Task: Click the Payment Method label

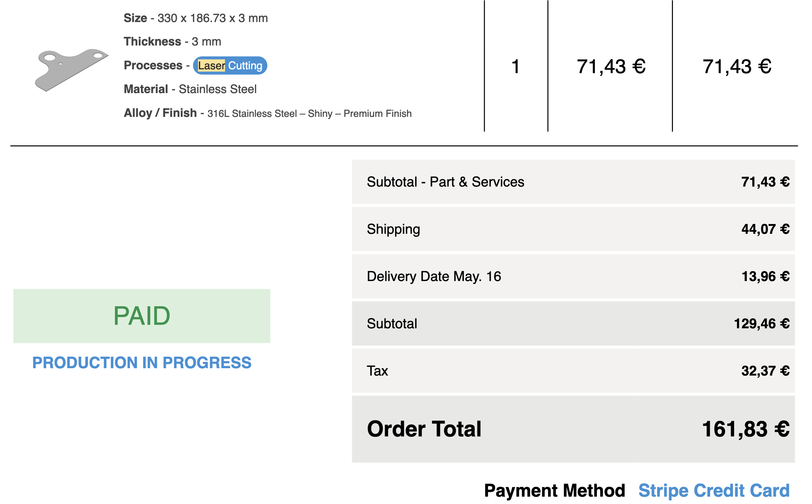Action: pos(555,490)
